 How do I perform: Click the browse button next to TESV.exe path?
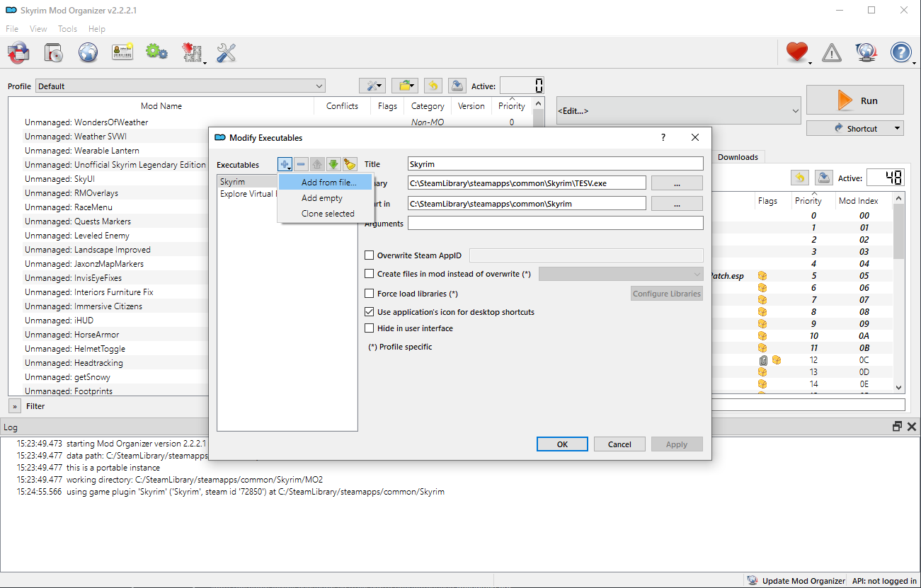[x=677, y=183]
